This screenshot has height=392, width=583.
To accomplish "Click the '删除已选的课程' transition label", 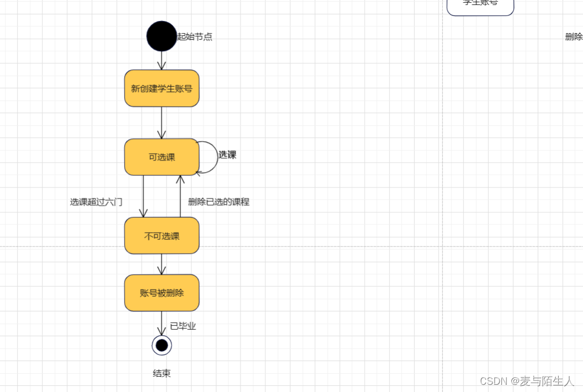I will (218, 202).
